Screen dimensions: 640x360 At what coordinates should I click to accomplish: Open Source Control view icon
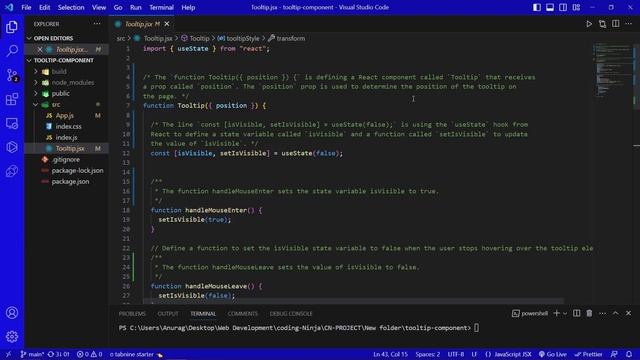point(12,75)
